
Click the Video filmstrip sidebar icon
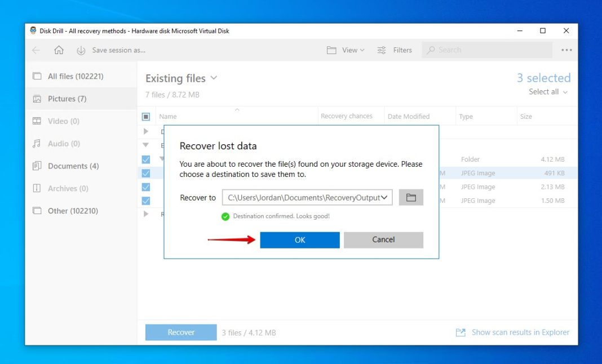[37, 121]
